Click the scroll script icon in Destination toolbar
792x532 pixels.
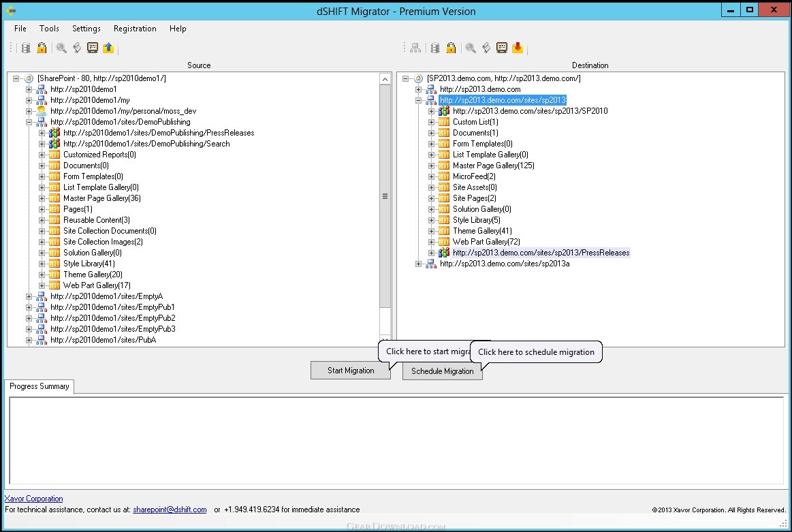[x=486, y=48]
